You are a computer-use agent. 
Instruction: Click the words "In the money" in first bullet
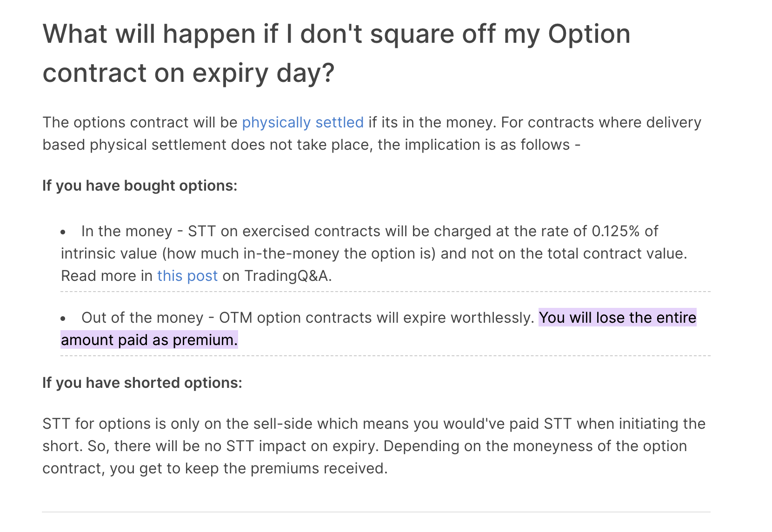[127, 231]
